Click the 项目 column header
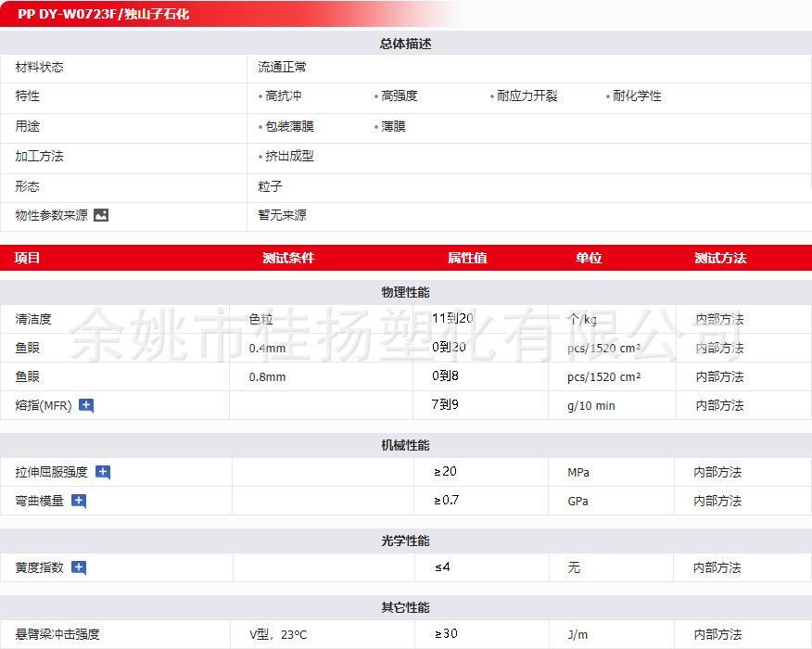The width and height of the screenshot is (812, 649). point(28,258)
